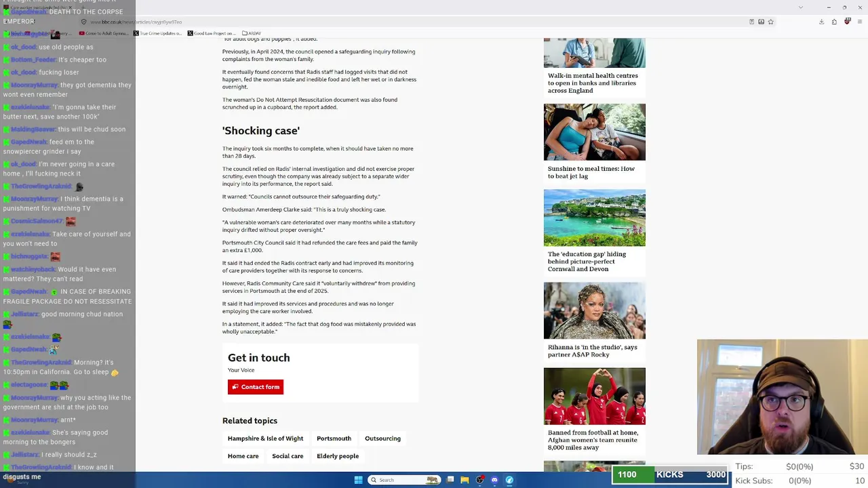
Task: Click the bichnuggets chat username
Action: (29, 257)
